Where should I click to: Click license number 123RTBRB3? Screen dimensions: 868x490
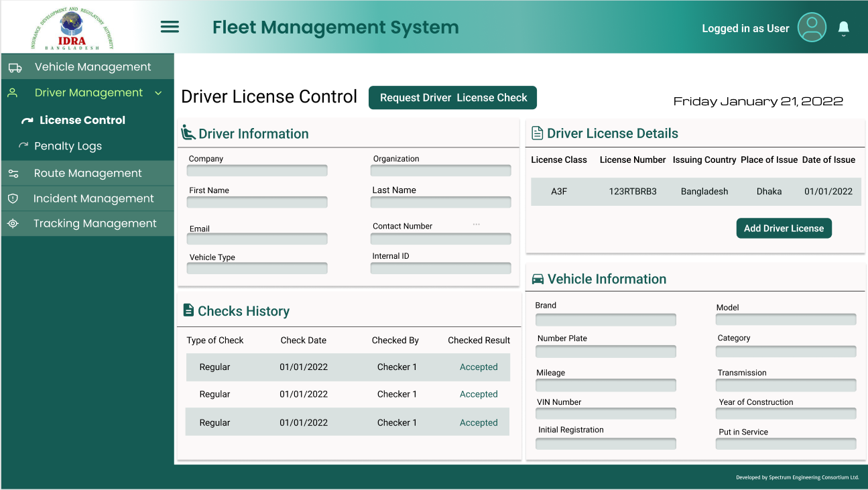633,192
